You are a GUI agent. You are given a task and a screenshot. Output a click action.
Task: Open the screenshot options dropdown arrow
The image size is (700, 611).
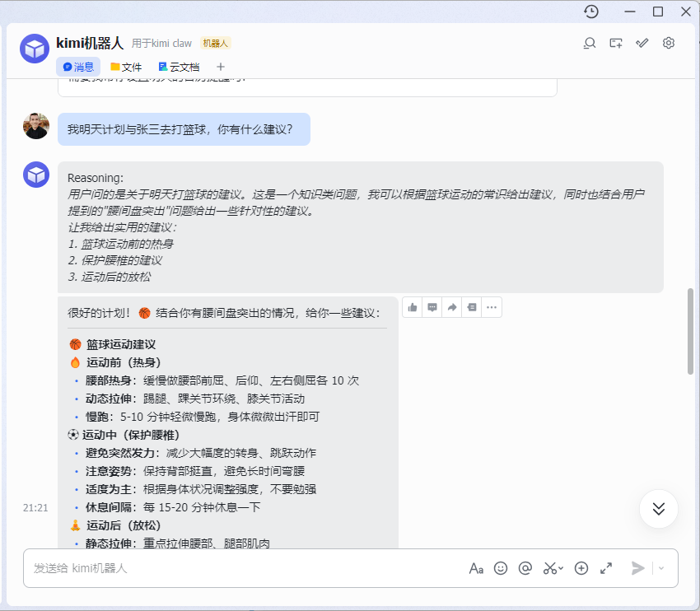click(561, 568)
